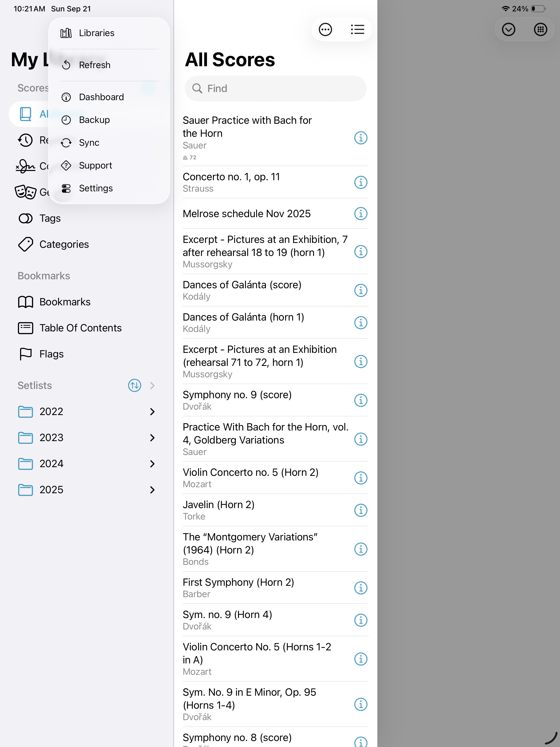Open Tags in the sidebar

(x=50, y=218)
